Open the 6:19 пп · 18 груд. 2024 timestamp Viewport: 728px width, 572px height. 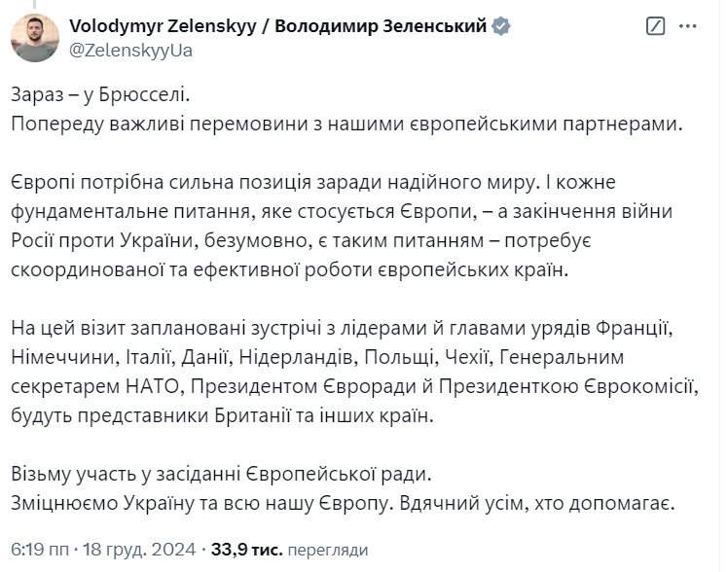[x=103, y=550]
